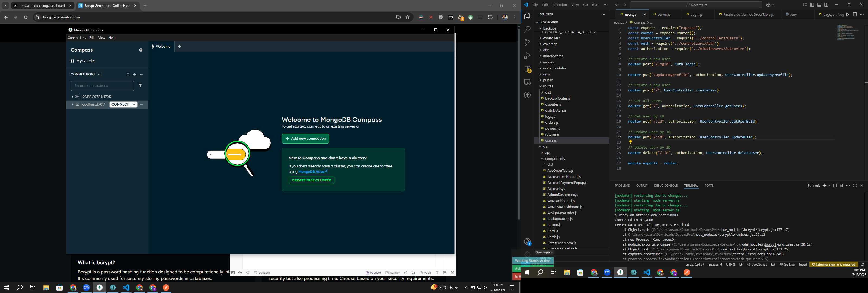Run the file with play icon
This screenshot has height=293, width=868.
pos(848,14)
